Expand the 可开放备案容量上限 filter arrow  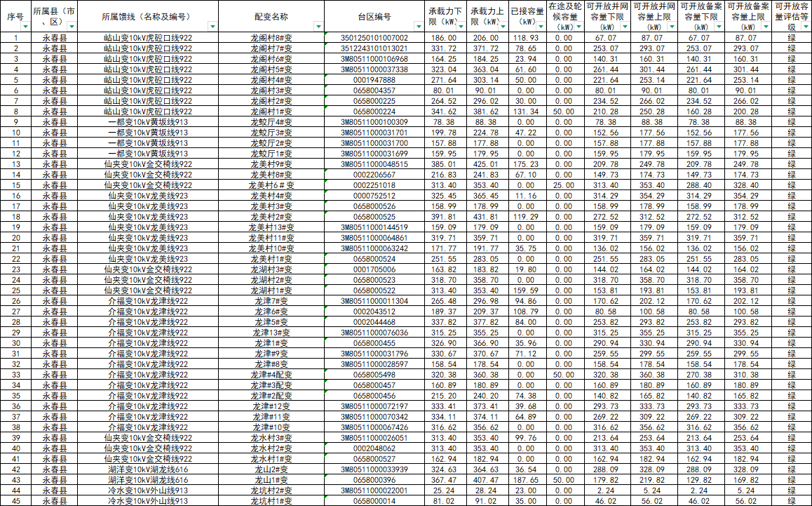pyautogui.click(x=766, y=27)
